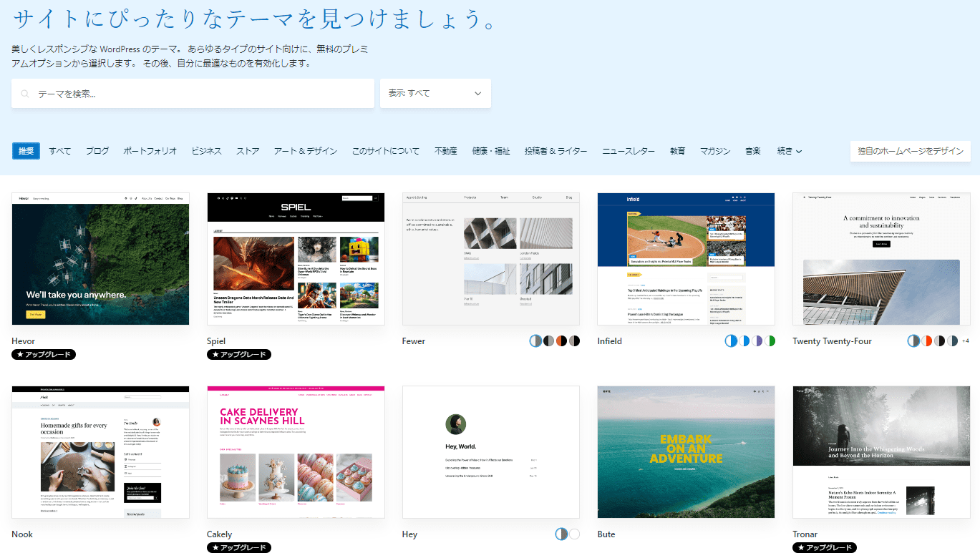Click the アップグレード badge under Cakely

click(x=239, y=548)
